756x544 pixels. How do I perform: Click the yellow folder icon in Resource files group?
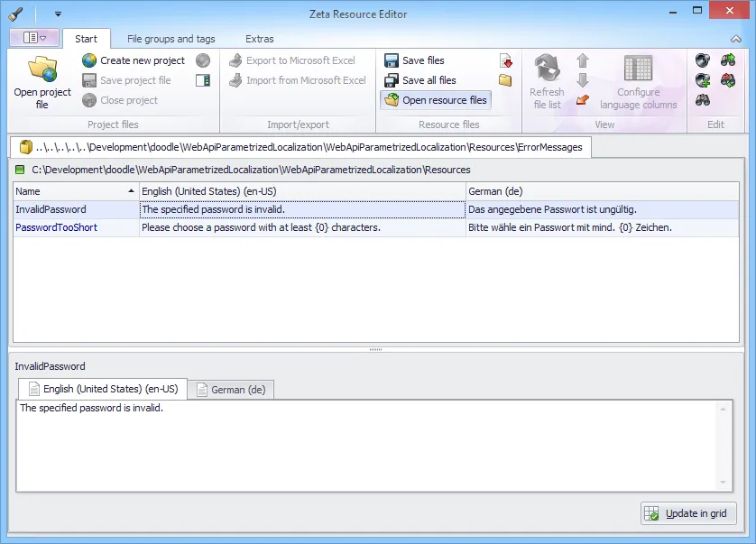click(x=507, y=81)
